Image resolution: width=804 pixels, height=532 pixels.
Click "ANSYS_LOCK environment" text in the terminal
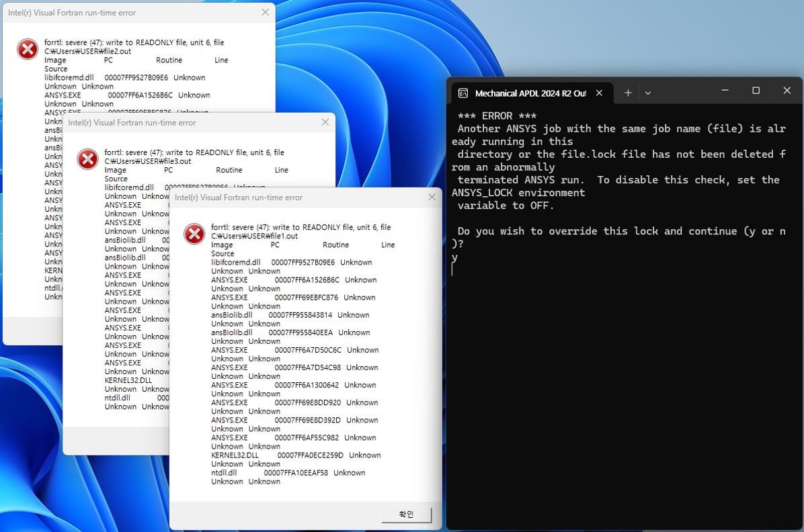point(518,193)
